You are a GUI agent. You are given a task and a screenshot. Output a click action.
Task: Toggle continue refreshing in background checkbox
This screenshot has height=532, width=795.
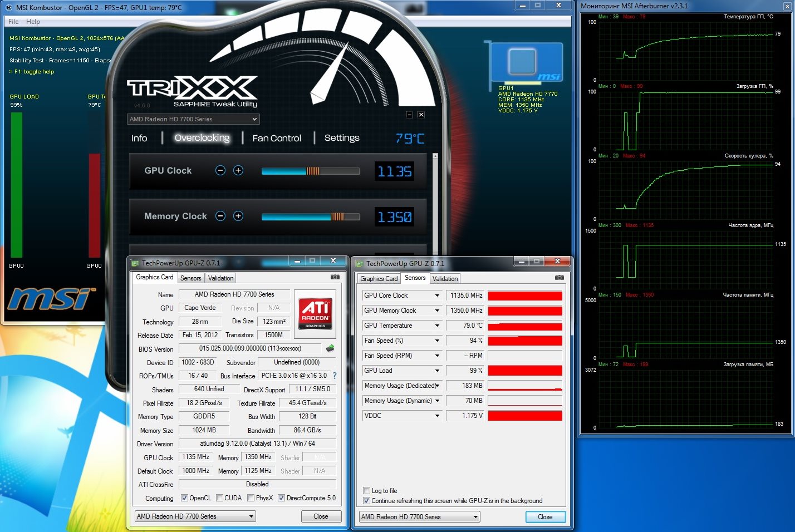(367, 500)
